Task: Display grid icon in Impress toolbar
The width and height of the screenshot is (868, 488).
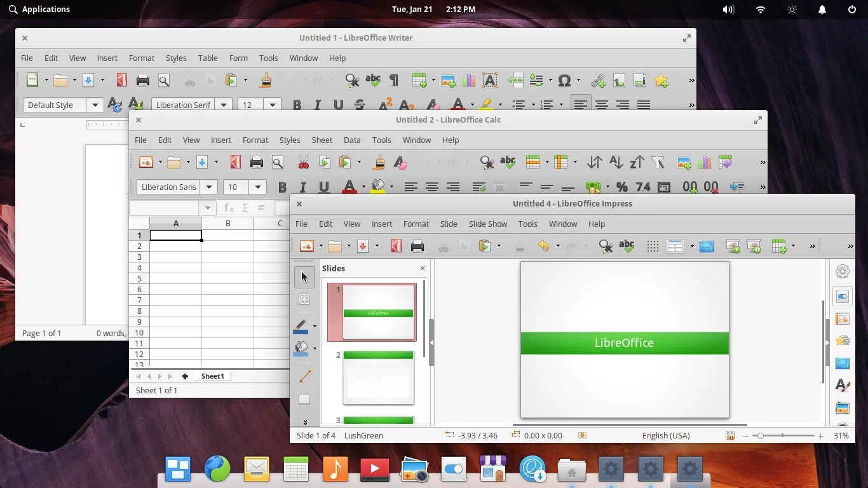Action: pos(653,246)
